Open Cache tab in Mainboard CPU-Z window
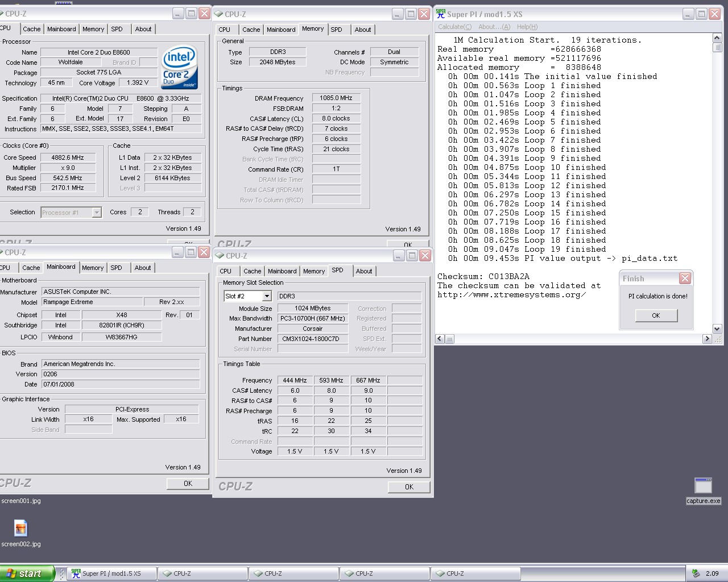 [31, 268]
